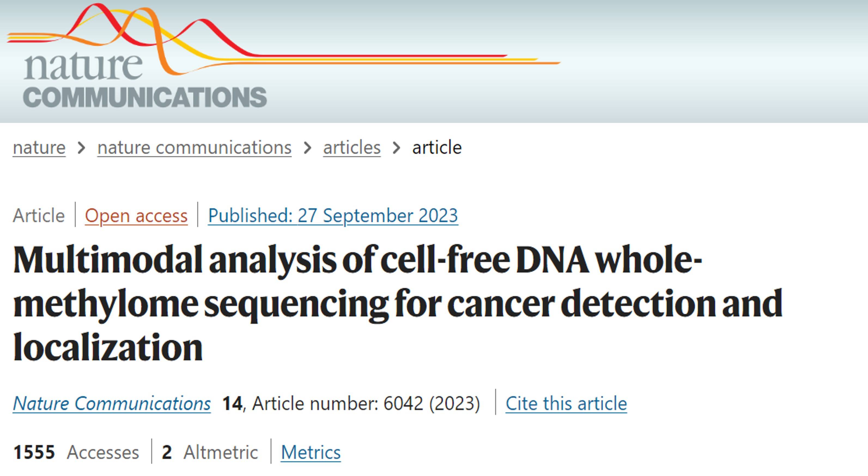Open the italic 'Nature Communications' journal link

(112, 403)
